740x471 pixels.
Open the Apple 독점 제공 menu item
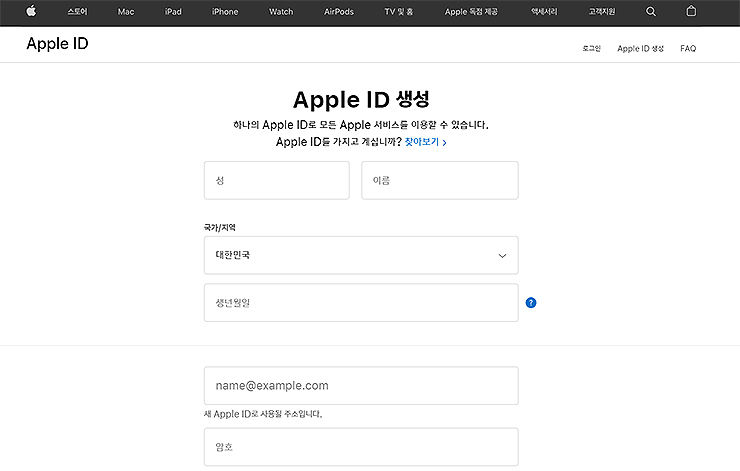click(x=471, y=11)
